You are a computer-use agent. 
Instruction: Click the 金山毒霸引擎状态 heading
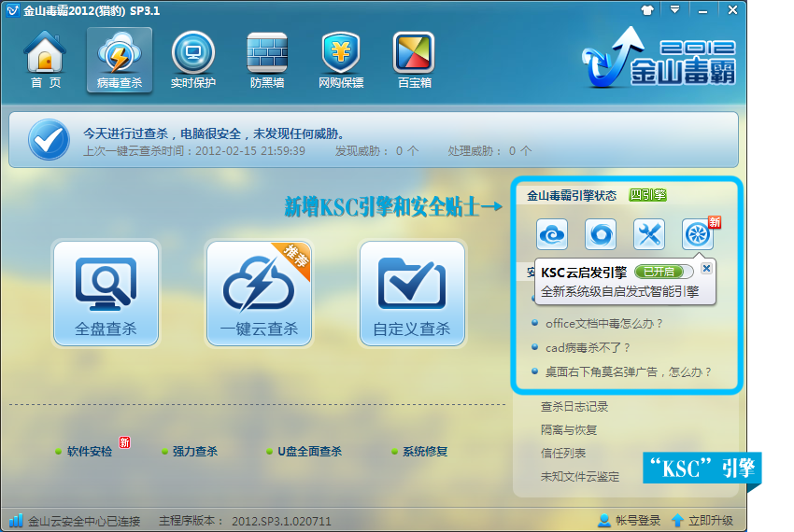click(x=572, y=195)
